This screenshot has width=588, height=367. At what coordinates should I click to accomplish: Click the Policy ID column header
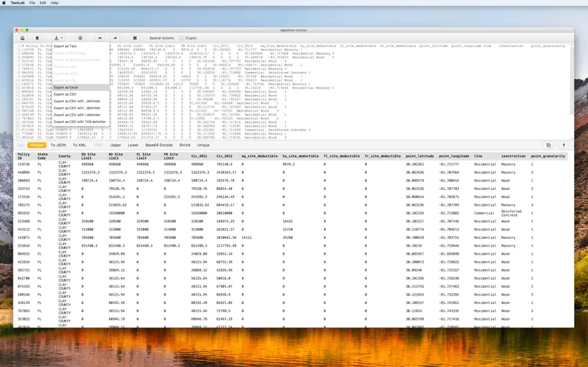pyautogui.click(x=24, y=156)
